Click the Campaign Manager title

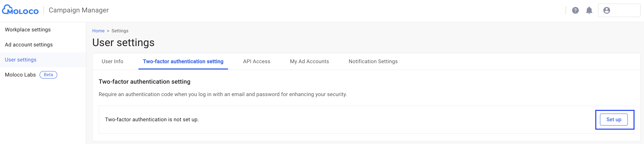[x=79, y=10]
